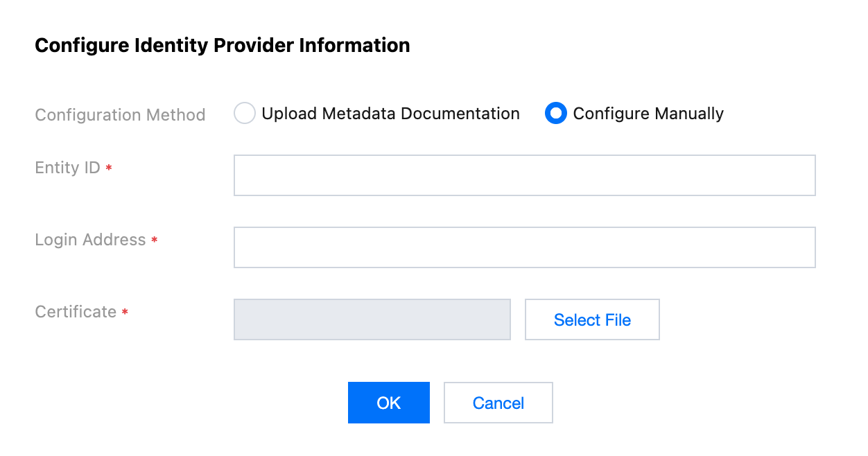Image resolution: width=868 pixels, height=456 pixels.
Task: Dismiss the dialog without saving
Action: click(x=498, y=403)
